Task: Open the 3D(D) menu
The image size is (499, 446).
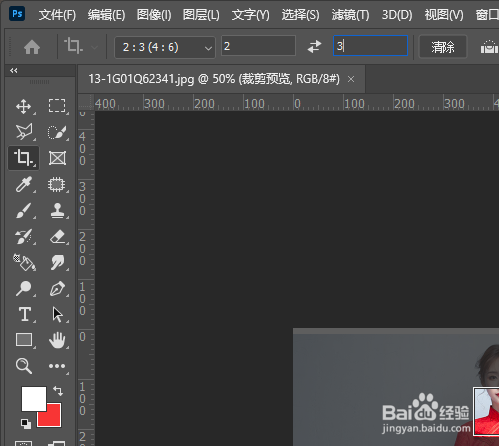Action: pos(397,15)
